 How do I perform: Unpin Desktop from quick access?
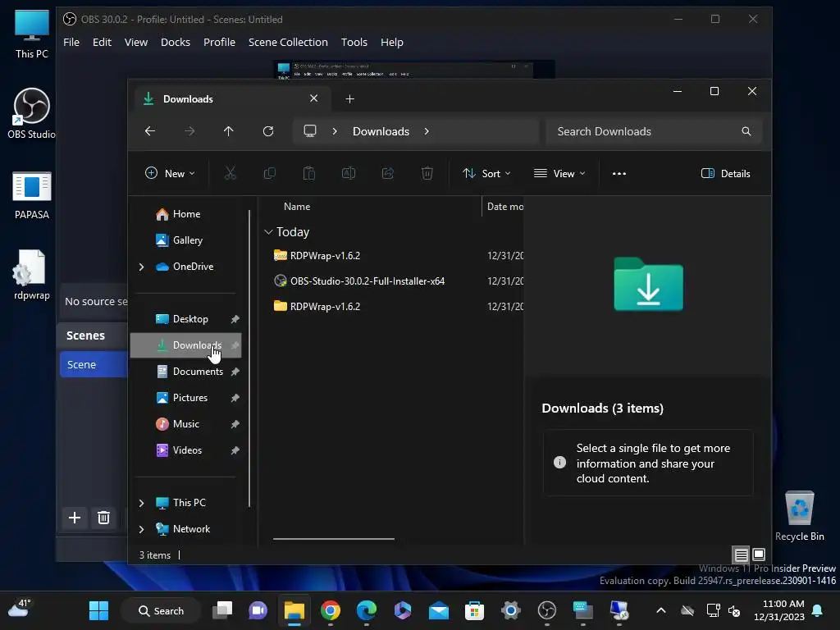[x=235, y=319]
